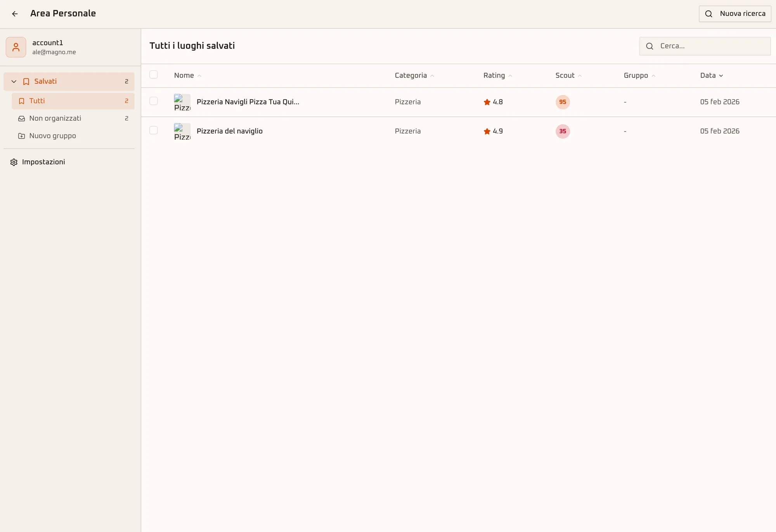Sort by the Scout column
The height and width of the screenshot is (532, 776).
click(x=568, y=75)
